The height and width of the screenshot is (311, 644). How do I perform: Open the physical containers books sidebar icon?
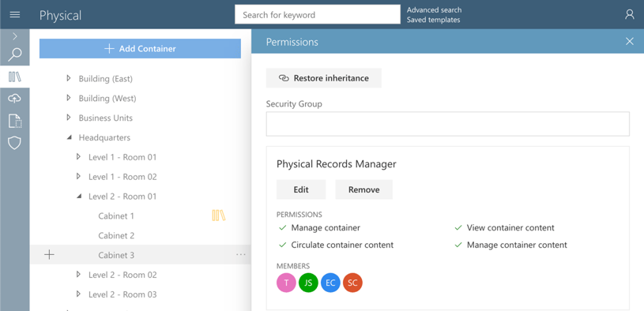15,77
